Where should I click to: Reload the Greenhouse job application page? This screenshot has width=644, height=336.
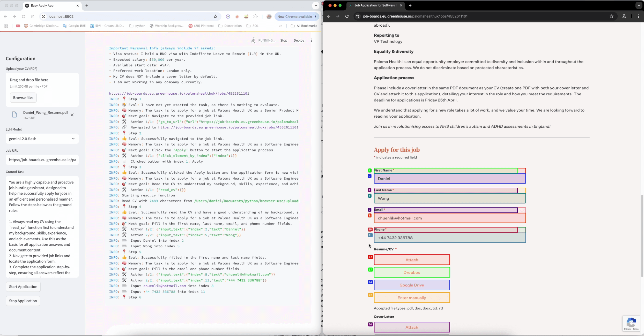click(x=347, y=16)
